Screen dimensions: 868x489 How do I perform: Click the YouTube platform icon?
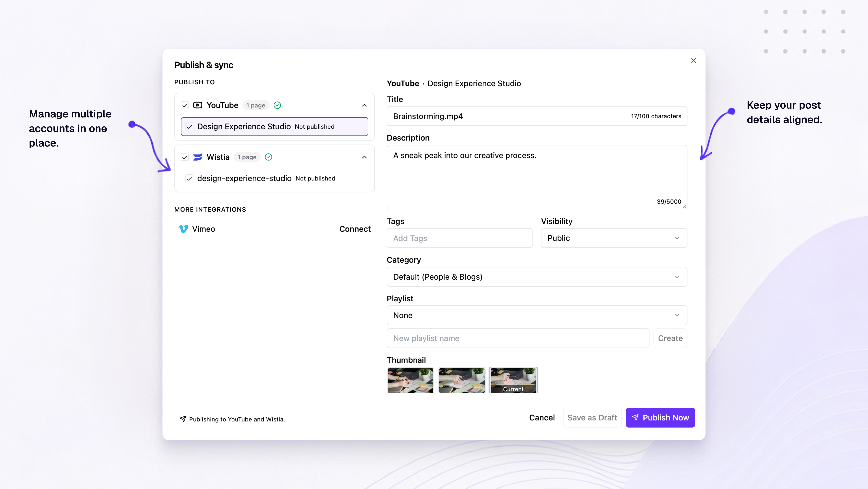click(197, 105)
